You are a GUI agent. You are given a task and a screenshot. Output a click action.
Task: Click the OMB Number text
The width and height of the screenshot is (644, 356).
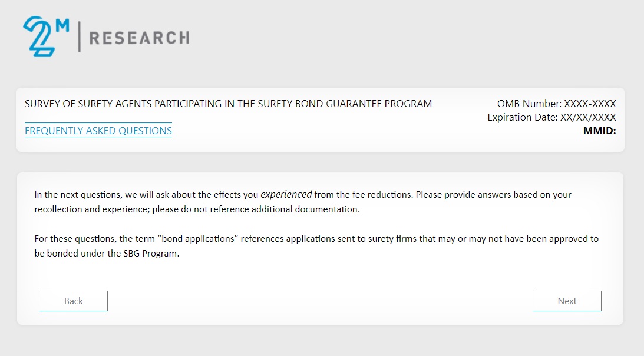click(x=556, y=104)
